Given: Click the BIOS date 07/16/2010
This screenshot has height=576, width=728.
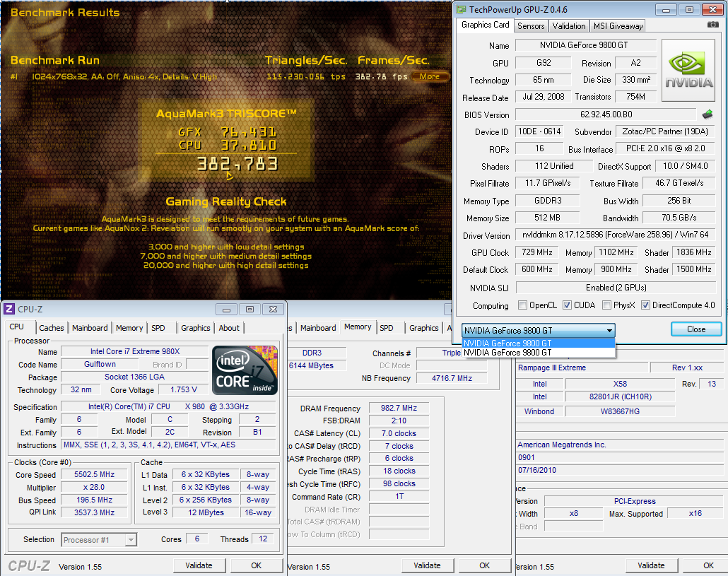Looking at the screenshot, I should point(537,470).
